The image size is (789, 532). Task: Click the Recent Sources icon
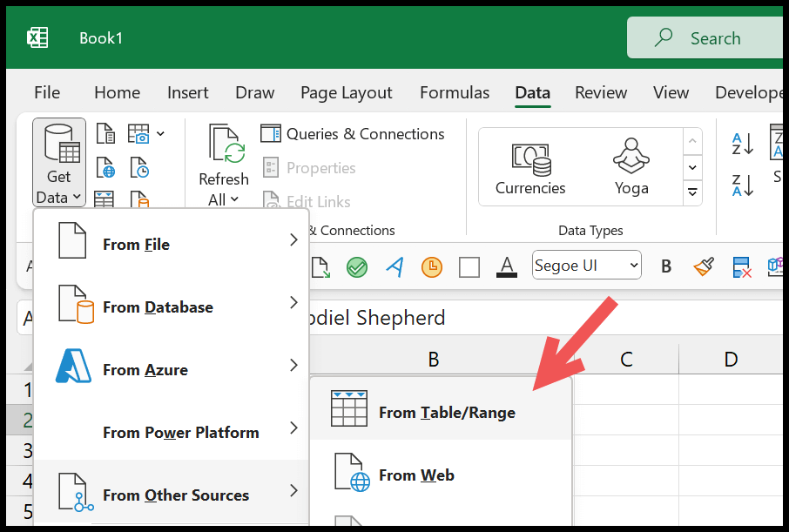tap(139, 167)
